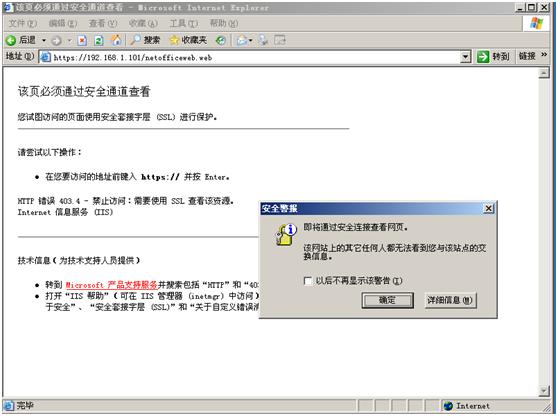Expand the links bar chevron
Image resolution: width=558 pixels, height=417 pixels.
[x=544, y=55]
